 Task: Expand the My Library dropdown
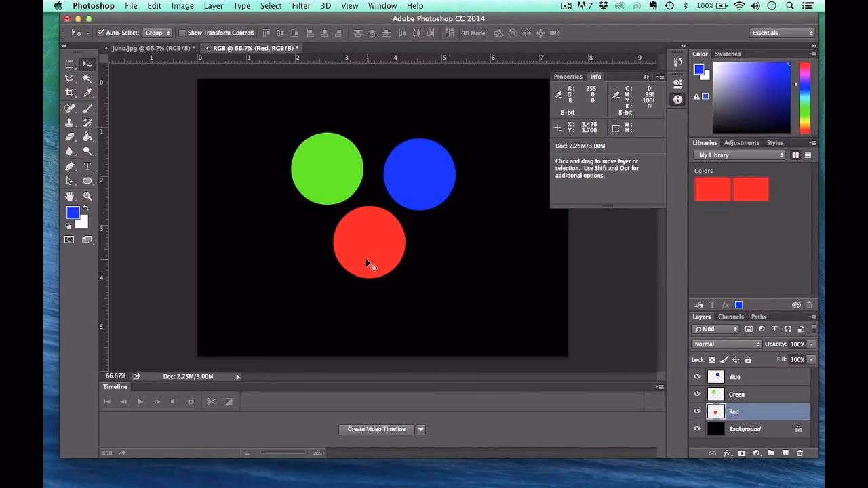[738, 155]
